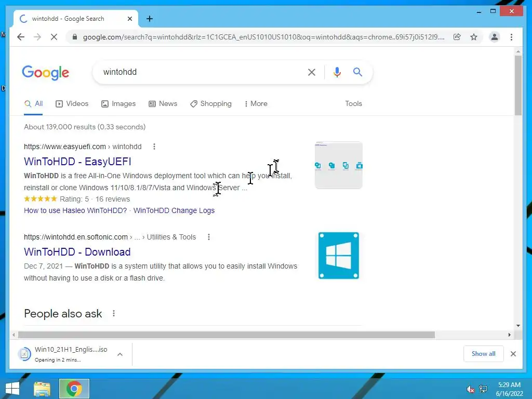Switch to the Images tab

click(x=118, y=103)
